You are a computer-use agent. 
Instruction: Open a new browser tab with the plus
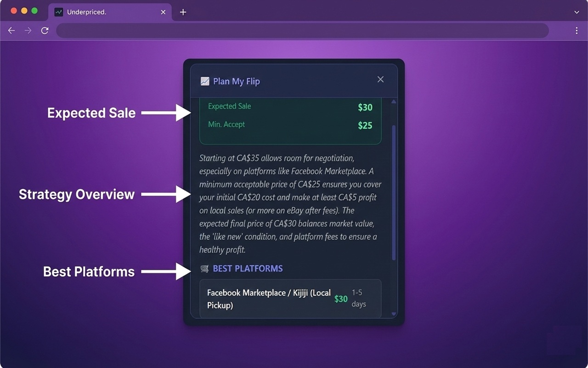(183, 12)
